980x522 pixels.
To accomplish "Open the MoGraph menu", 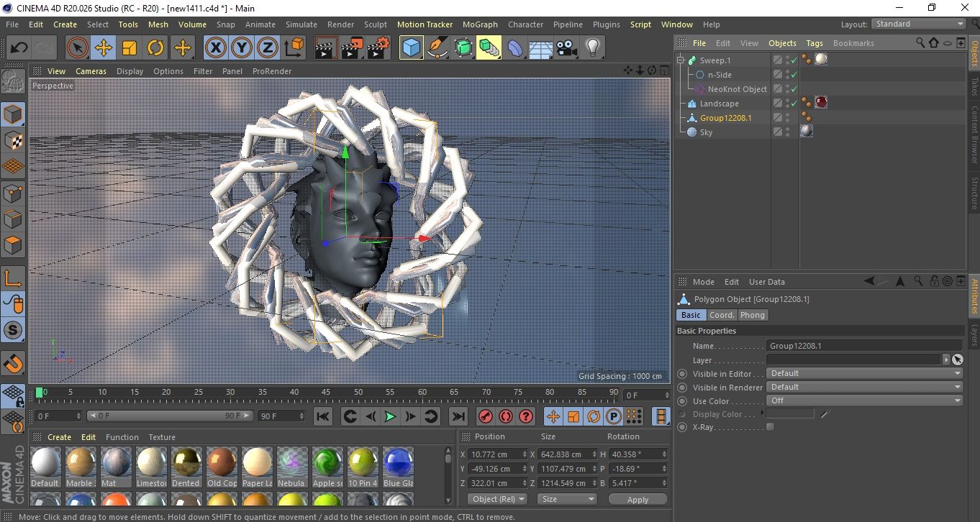I will [x=480, y=24].
